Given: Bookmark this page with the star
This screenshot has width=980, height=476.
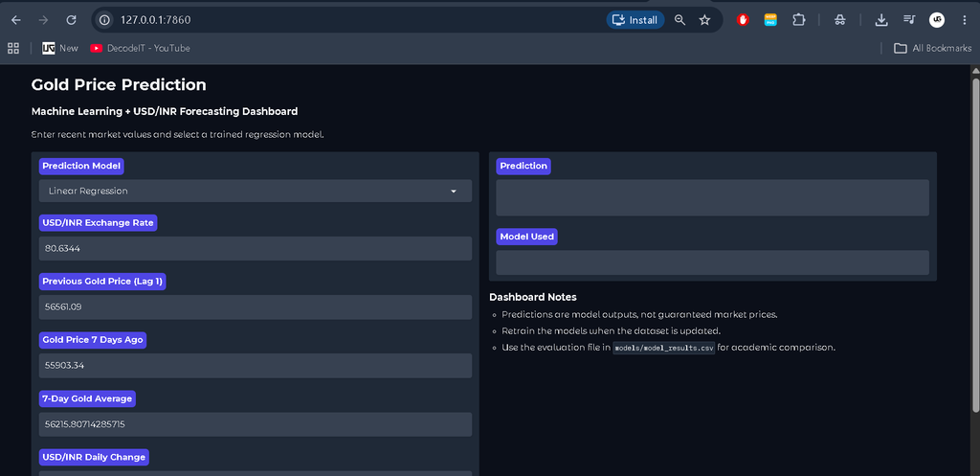Looking at the screenshot, I should pos(705,20).
